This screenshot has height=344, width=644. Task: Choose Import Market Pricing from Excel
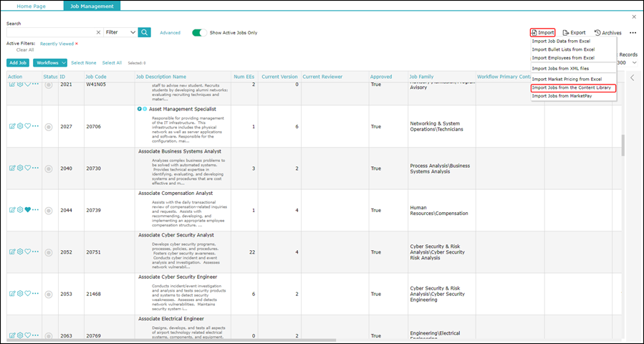(x=567, y=79)
